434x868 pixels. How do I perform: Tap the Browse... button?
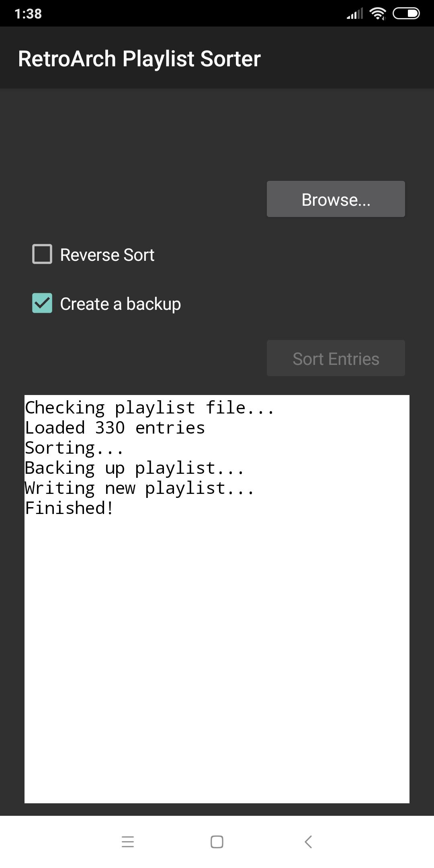point(336,199)
